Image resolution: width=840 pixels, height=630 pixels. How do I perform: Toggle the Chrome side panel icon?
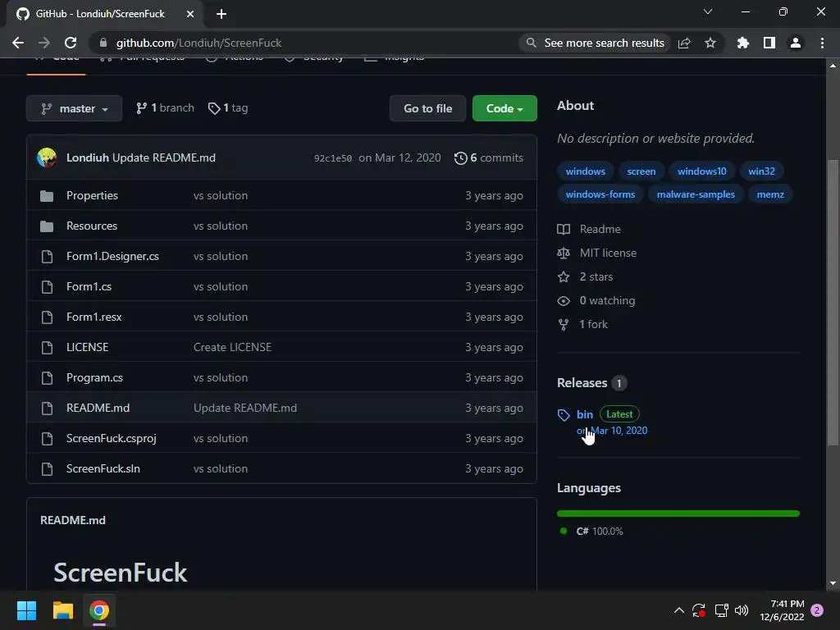click(x=769, y=43)
